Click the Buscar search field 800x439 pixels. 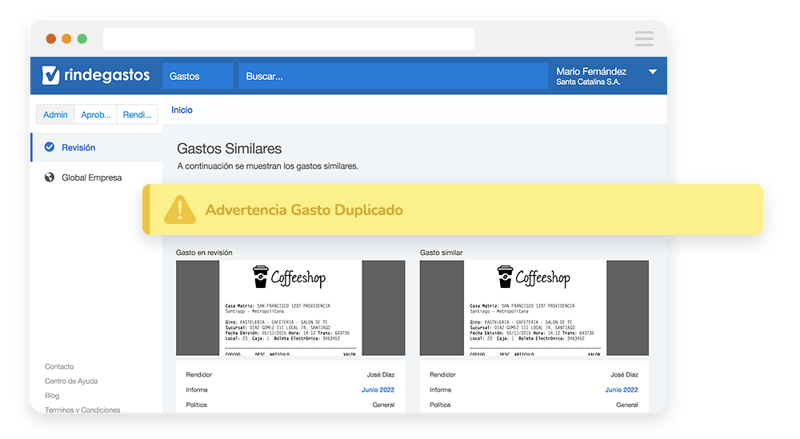point(390,76)
